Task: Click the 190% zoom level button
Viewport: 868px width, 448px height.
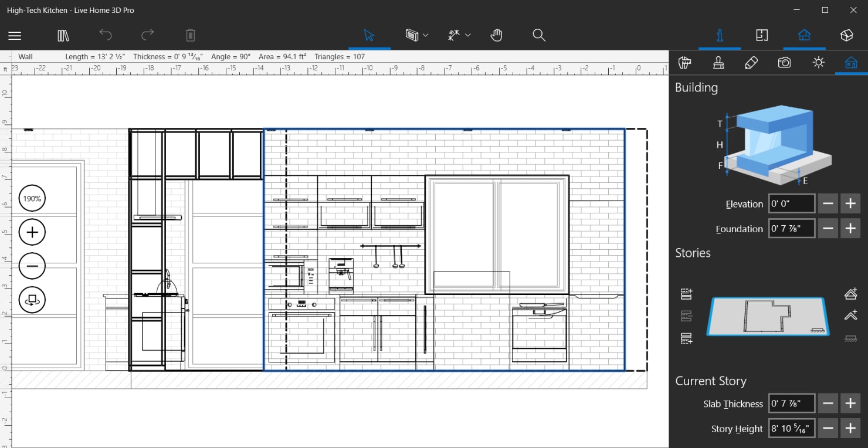Action: [x=32, y=199]
